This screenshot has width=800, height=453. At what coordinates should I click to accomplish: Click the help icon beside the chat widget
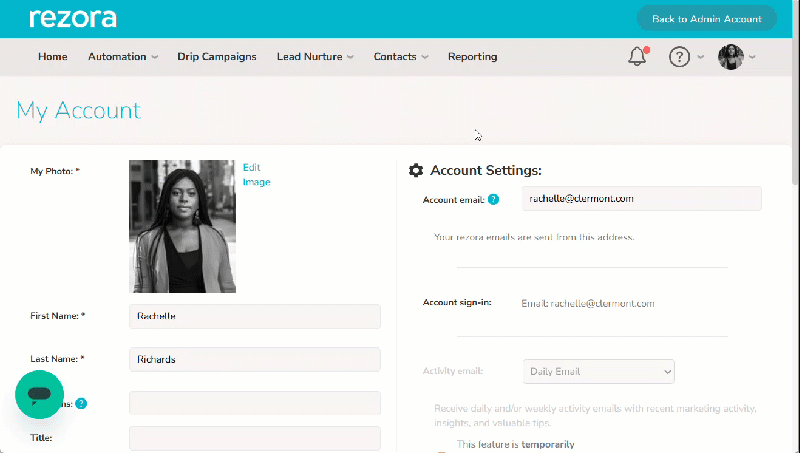point(81,404)
